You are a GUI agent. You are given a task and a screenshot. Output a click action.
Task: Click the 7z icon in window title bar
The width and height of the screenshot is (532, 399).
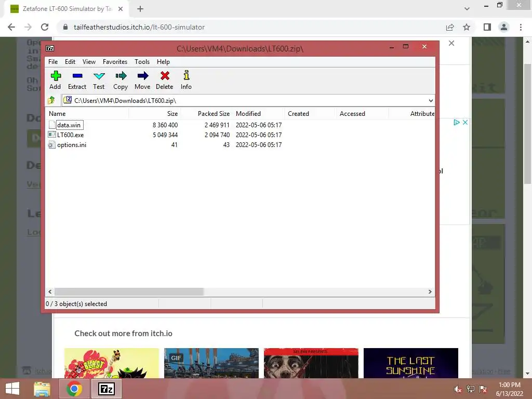50,48
